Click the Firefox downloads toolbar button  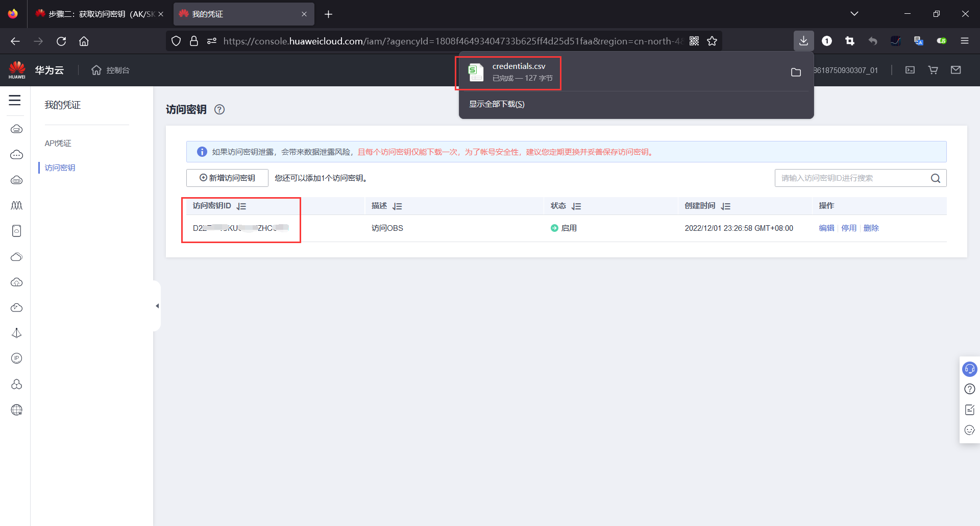pos(803,41)
